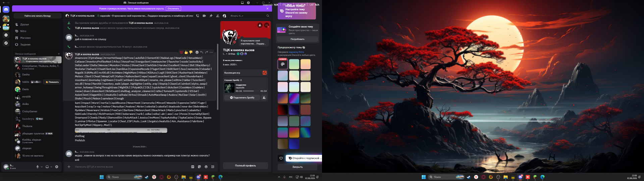Open подписку Nitro link
This screenshot has height=181, width=644.
click(296, 52)
